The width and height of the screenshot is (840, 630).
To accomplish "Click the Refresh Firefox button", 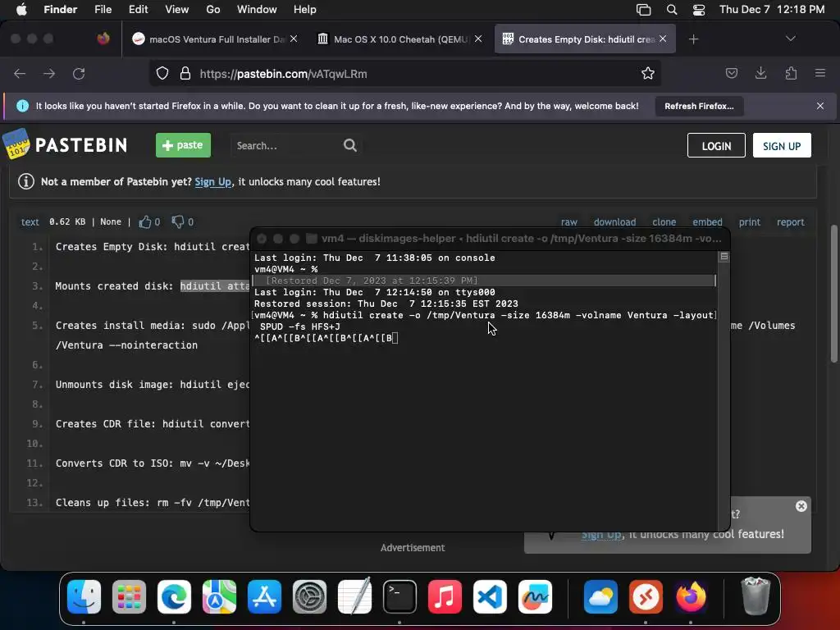I will pos(699,106).
